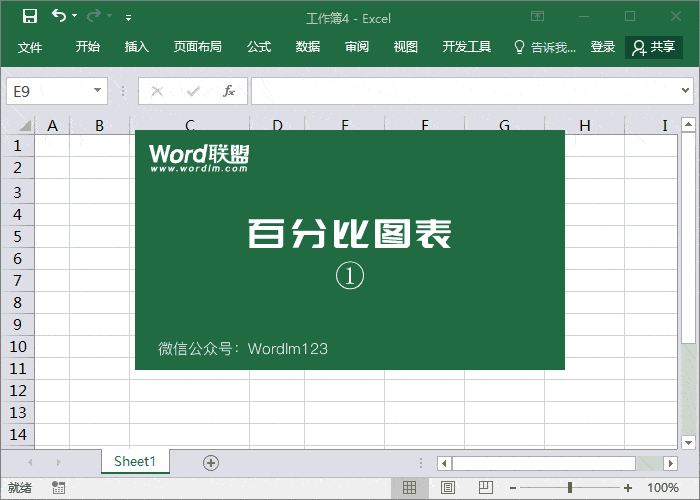Click the macro record icon in status bar
700x500 pixels.
(x=59, y=487)
